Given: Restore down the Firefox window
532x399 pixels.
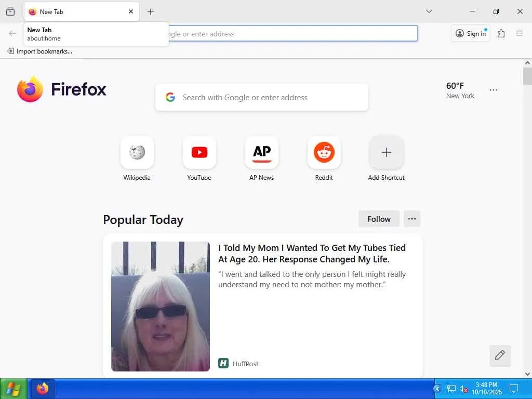Looking at the screenshot, I should click(496, 11).
